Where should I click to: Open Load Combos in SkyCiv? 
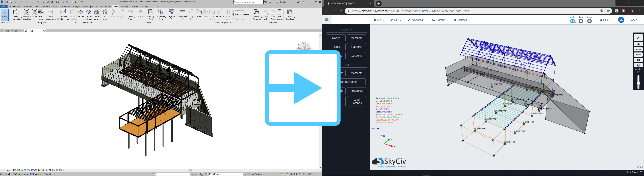click(x=356, y=101)
